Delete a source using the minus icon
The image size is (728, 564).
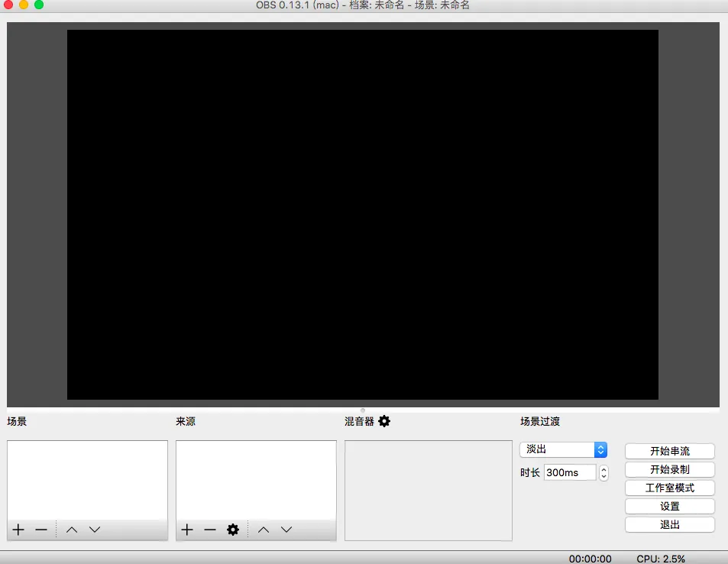point(209,529)
